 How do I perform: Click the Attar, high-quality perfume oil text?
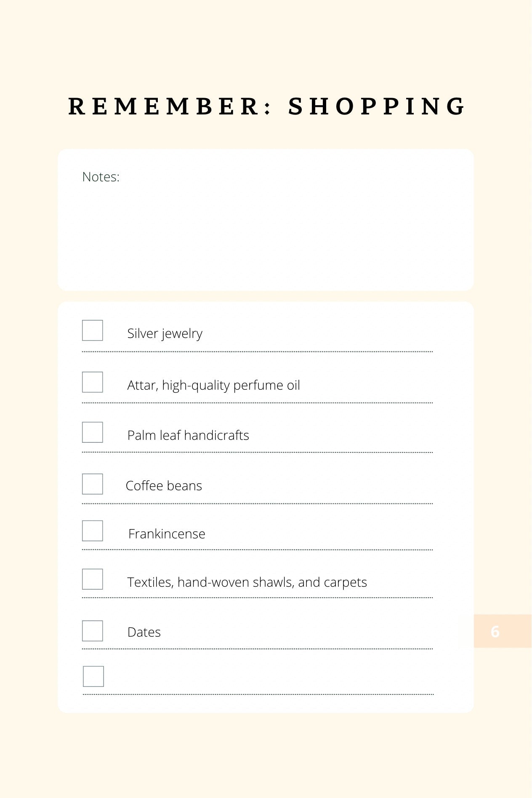click(x=214, y=385)
